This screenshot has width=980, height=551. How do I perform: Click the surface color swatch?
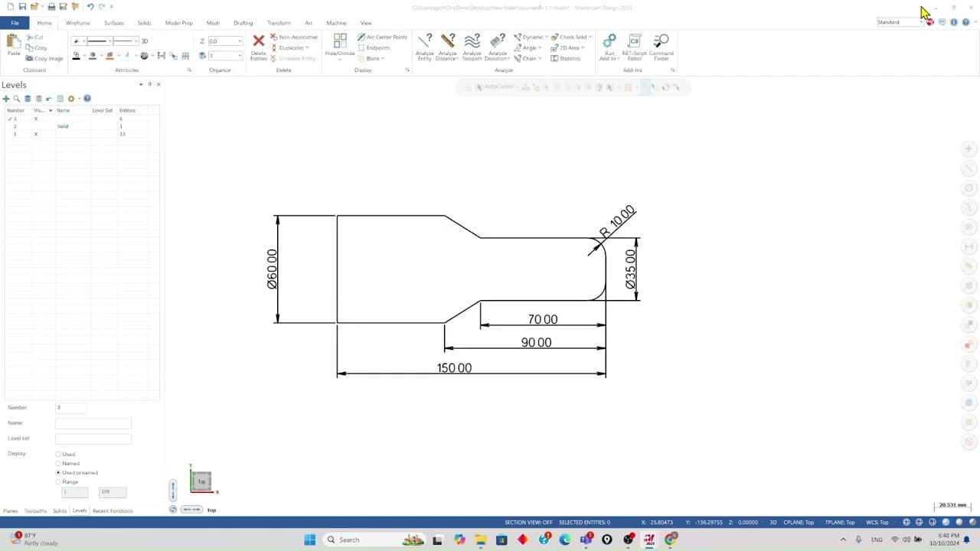pos(93,56)
